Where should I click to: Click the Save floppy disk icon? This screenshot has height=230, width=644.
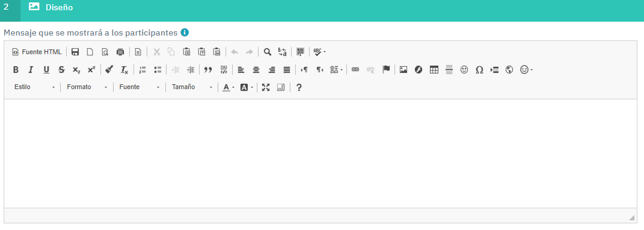(75, 52)
